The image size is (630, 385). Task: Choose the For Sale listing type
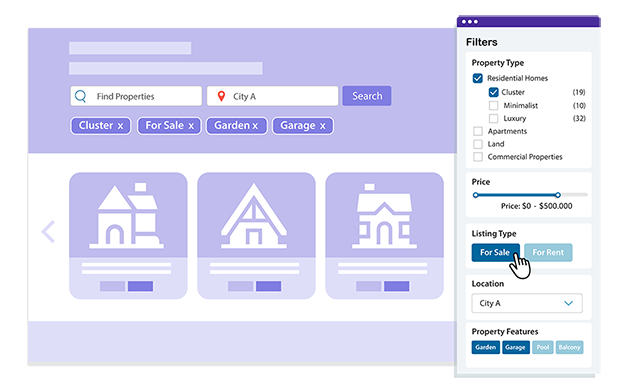coord(495,252)
